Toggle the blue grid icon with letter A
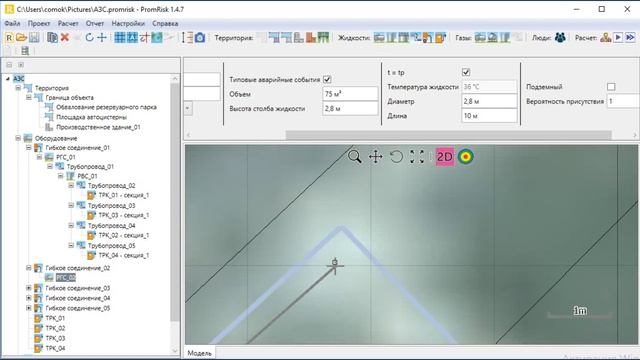 [x=132, y=38]
